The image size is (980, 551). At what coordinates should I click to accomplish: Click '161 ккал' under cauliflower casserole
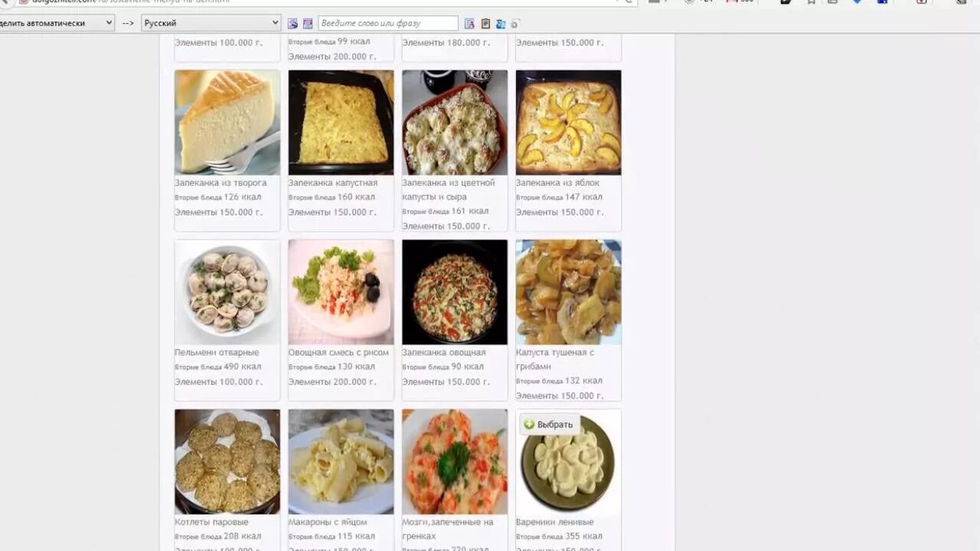tap(470, 211)
